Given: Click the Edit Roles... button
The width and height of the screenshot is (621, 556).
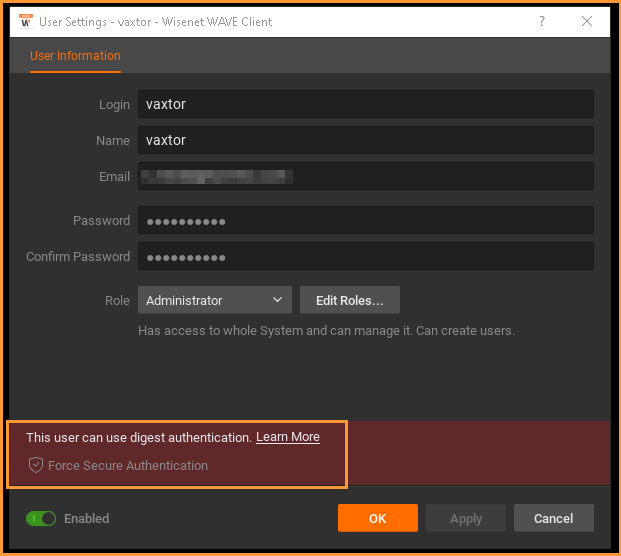Looking at the screenshot, I should click(350, 300).
